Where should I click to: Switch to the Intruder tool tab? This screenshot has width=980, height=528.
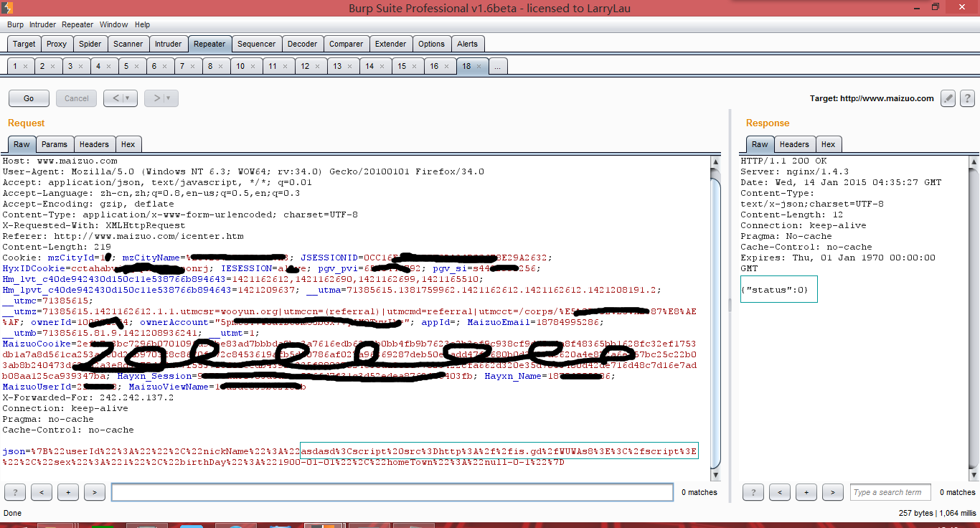(169, 44)
